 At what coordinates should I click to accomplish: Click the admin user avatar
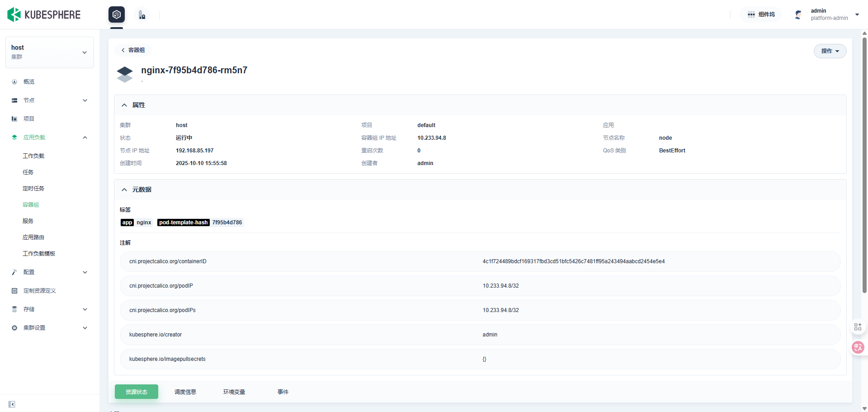coord(798,14)
